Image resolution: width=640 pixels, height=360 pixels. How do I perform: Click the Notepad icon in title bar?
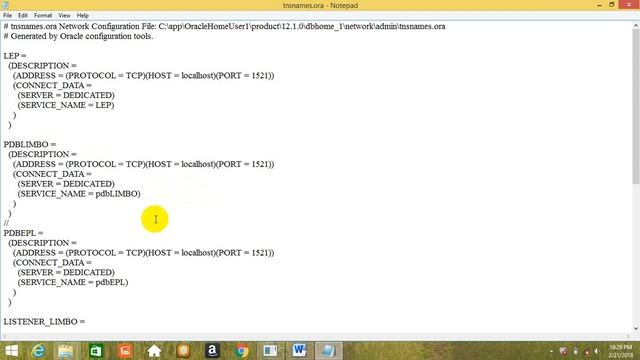click(x=5, y=5)
